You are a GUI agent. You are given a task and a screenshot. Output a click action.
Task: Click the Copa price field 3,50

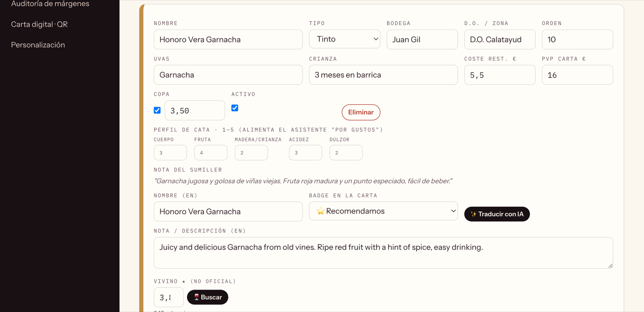[195, 110]
